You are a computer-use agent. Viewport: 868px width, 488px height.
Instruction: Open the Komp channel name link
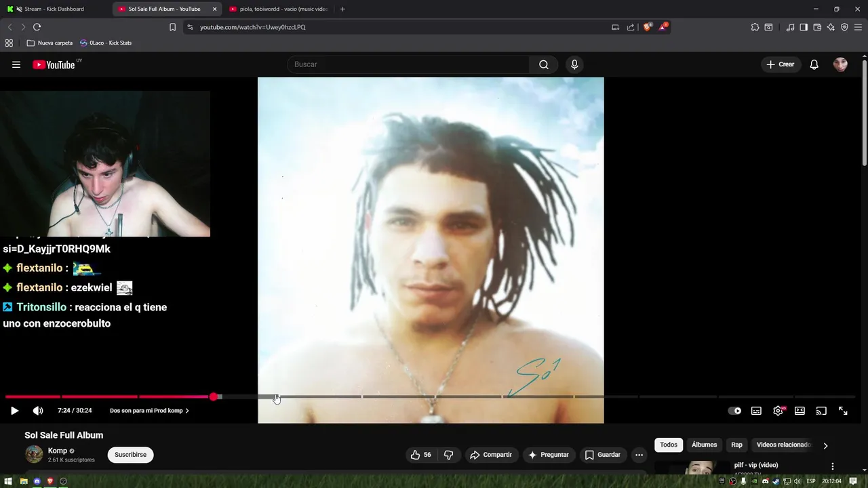coord(58,451)
